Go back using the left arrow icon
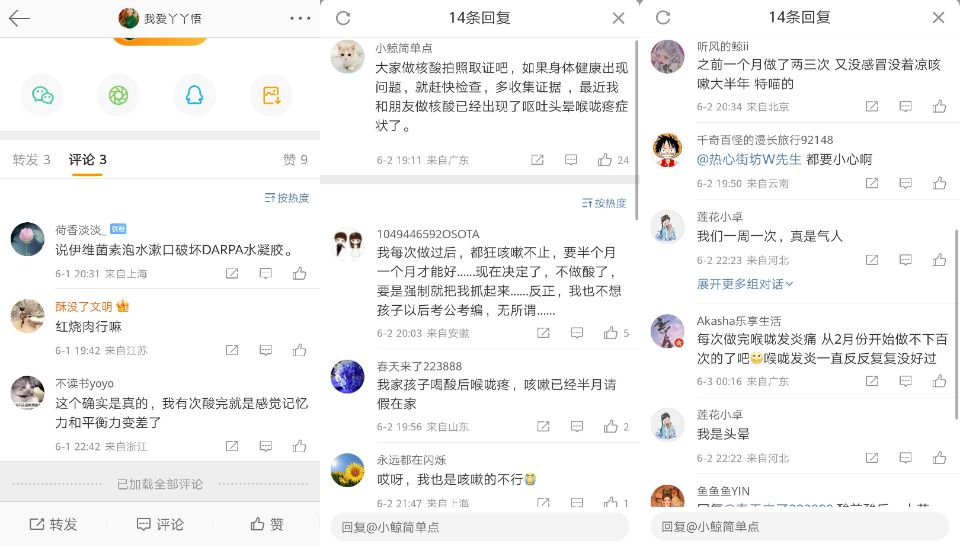 19,18
